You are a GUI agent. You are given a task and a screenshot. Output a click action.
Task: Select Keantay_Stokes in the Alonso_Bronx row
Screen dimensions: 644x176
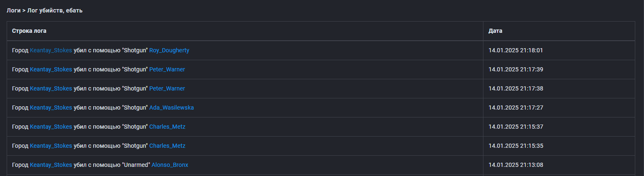pos(51,165)
